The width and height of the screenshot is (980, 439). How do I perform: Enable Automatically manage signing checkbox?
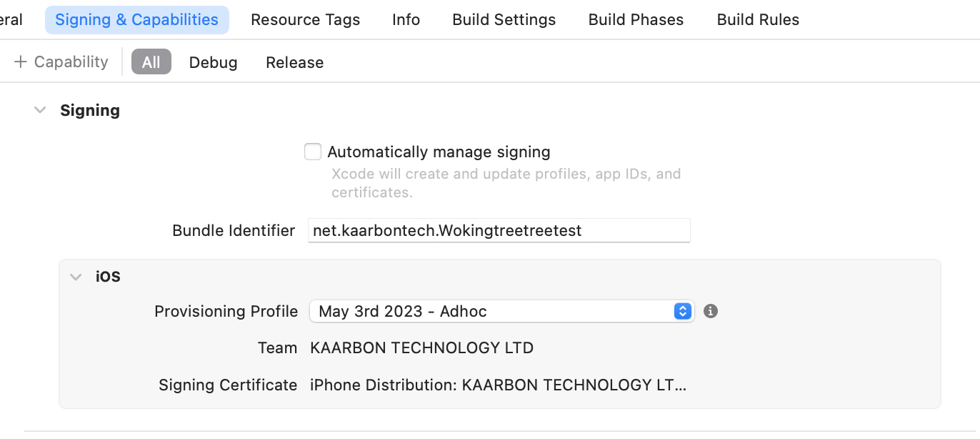coord(313,152)
